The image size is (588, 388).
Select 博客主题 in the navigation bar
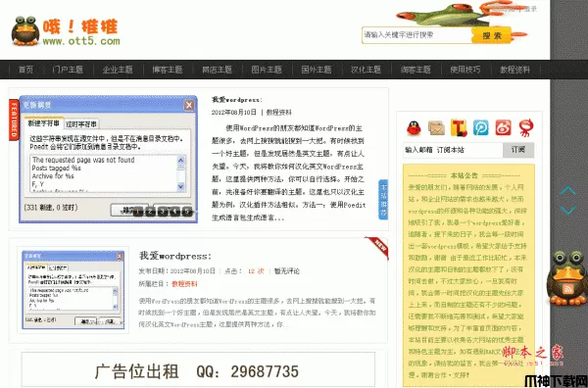168,70
